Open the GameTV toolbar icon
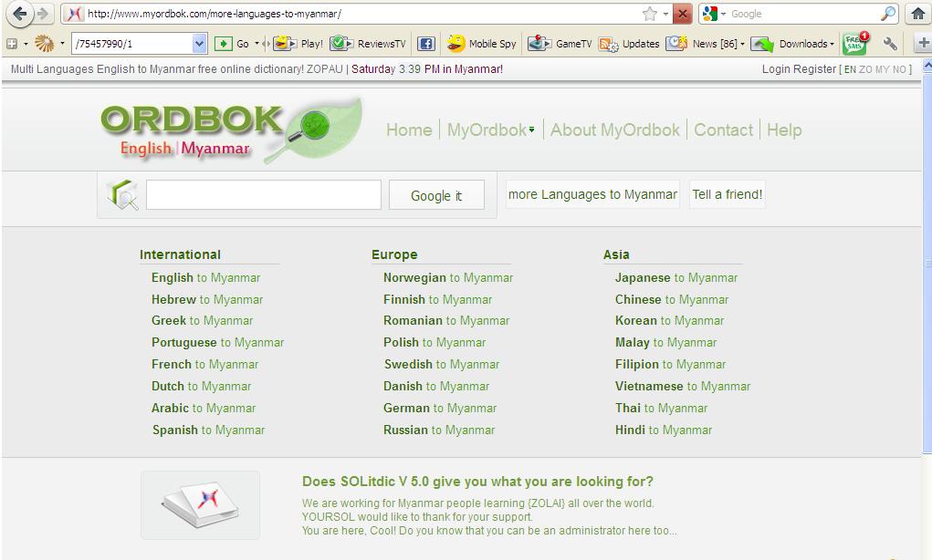932x560 pixels. tap(539, 44)
